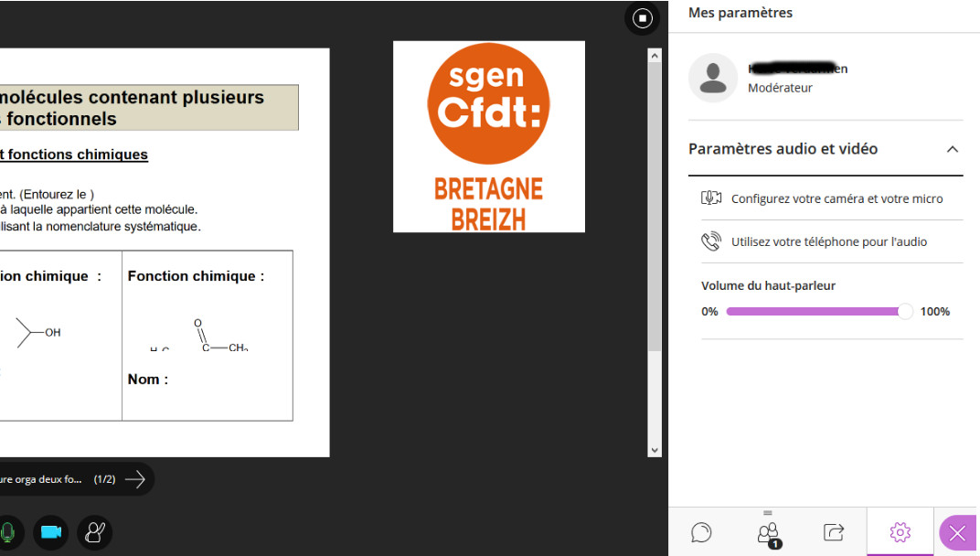Image resolution: width=980 pixels, height=556 pixels.
Task: Toggle the raise hand button
Action: pos(95,532)
